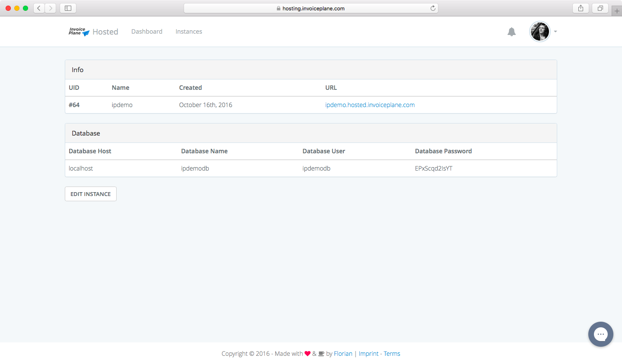
Task: Click the lock icon in address bar
Action: coord(279,8)
